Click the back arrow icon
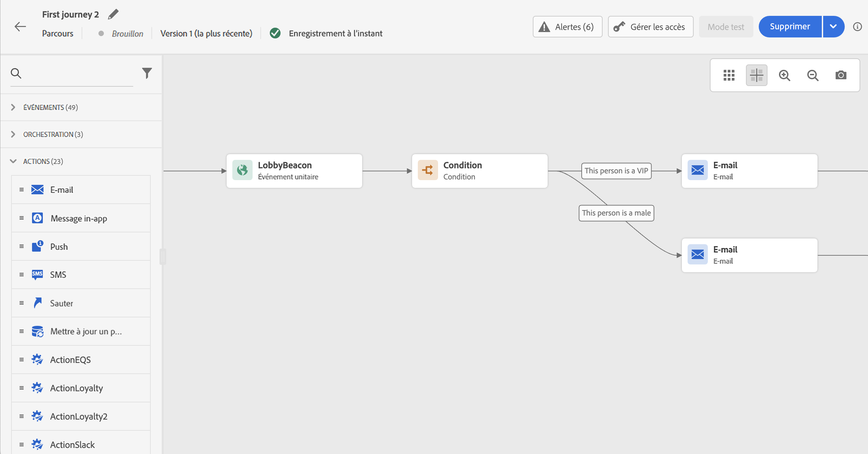Screen dimensions: 868x454 tap(20, 27)
